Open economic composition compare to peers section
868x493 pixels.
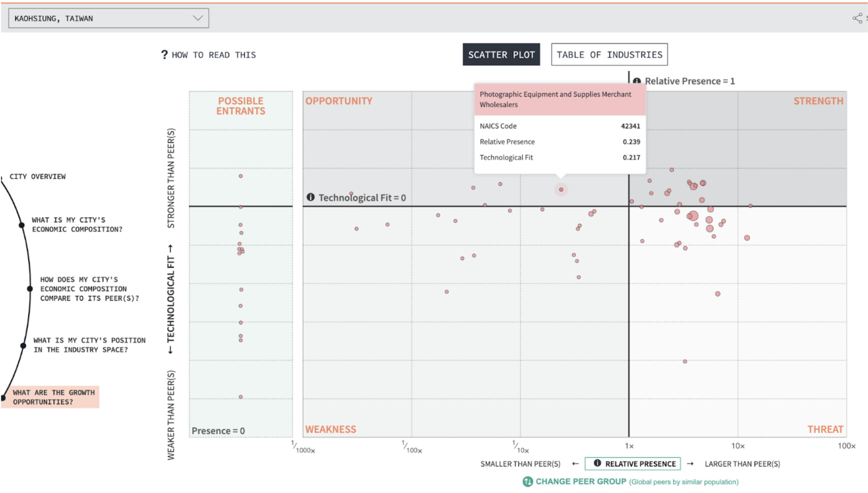click(x=89, y=289)
